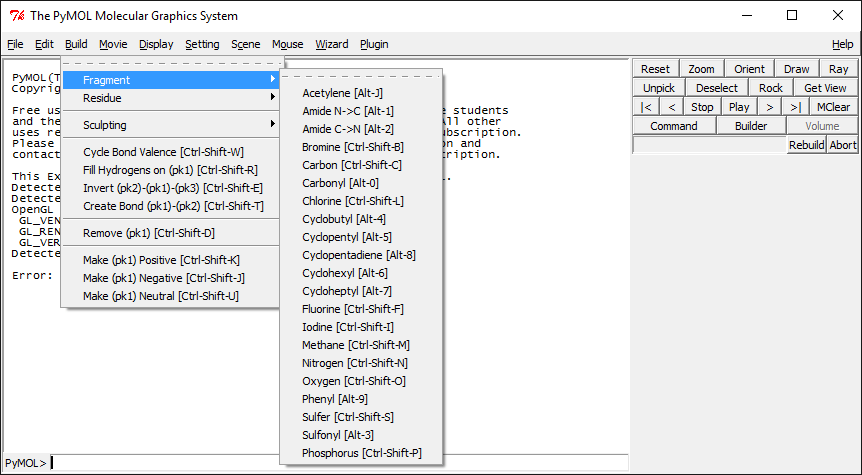
Task: Select Iodine fragment
Action: (x=361, y=328)
